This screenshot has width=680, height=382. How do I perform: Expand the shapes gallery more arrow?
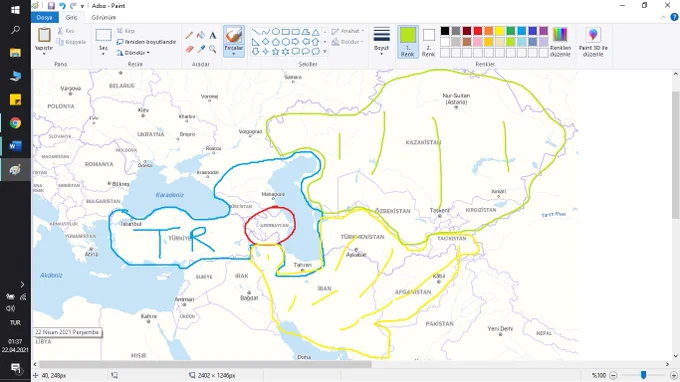coord(325,52)
